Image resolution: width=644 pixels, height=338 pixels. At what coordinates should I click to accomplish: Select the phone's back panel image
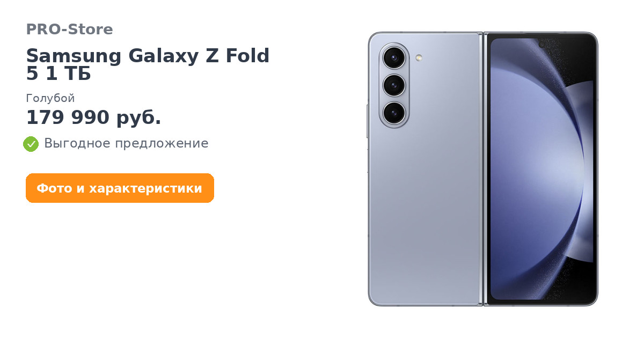424,169
